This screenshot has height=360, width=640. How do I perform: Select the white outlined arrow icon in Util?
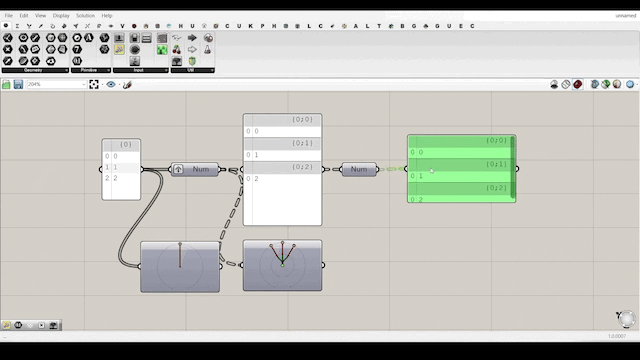[x=192, y=50]
